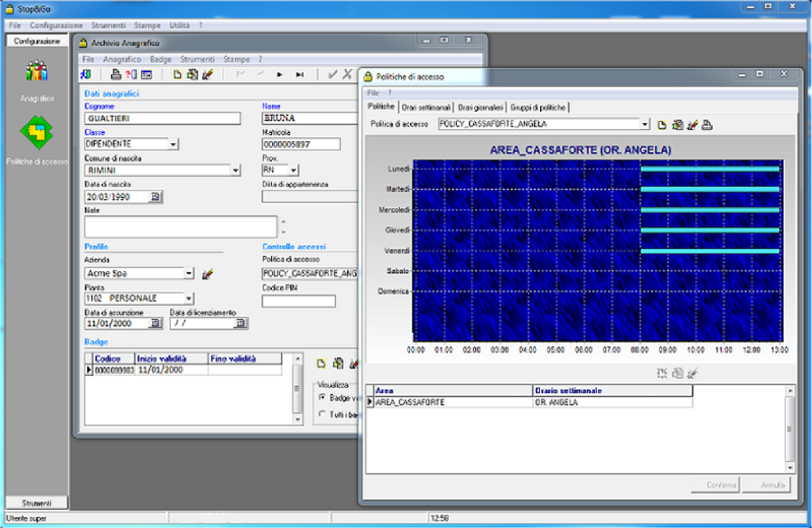Open the Anagrafico sidebar icon
This screenshot has width=812, height=528.
click(36, 73)
